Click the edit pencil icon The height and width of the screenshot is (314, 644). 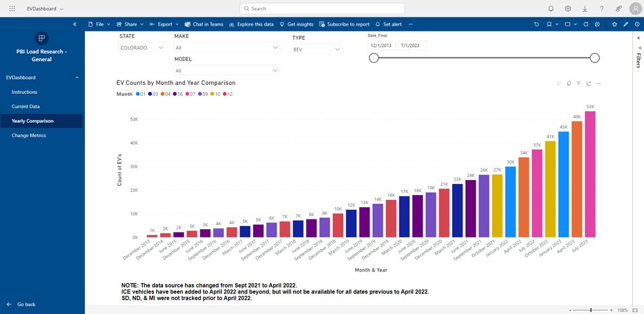pos(625,24)
